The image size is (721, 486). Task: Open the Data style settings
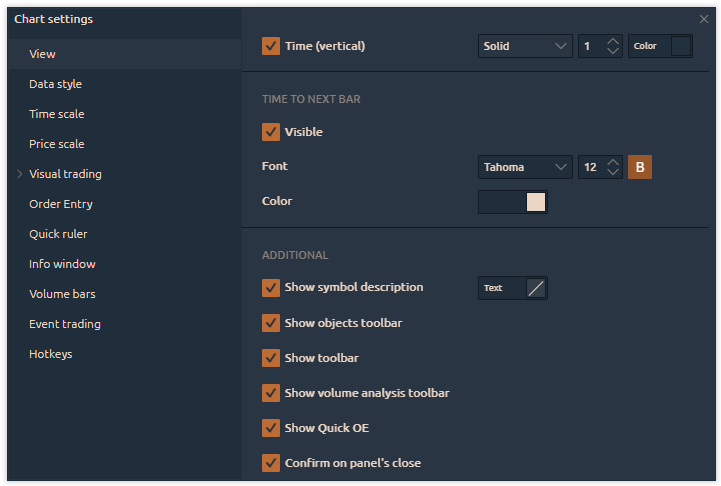[56, 84]
